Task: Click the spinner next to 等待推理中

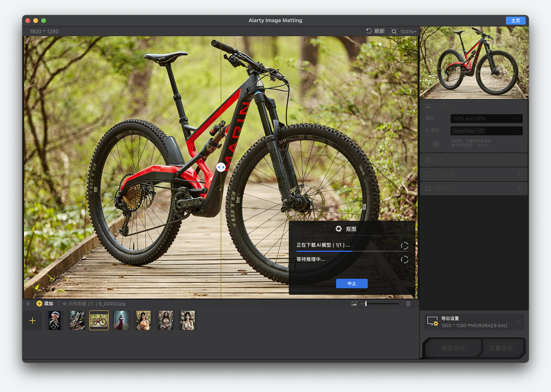Action: pyautogui.click(x=404, y=260)
